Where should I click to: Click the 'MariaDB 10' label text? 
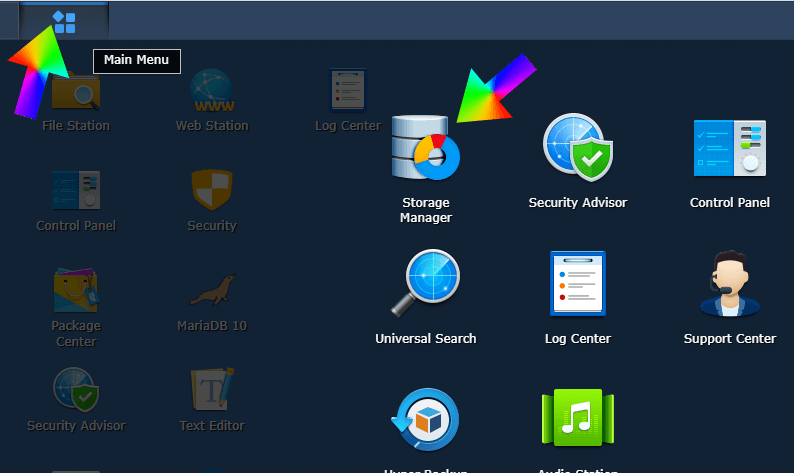tap(212, 326)
